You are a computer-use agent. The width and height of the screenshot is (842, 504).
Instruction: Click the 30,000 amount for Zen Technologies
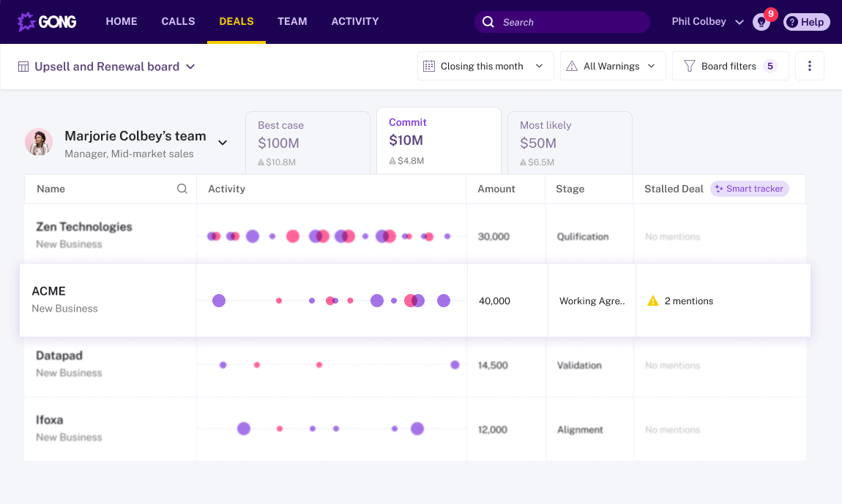click(x=493, y=237)
